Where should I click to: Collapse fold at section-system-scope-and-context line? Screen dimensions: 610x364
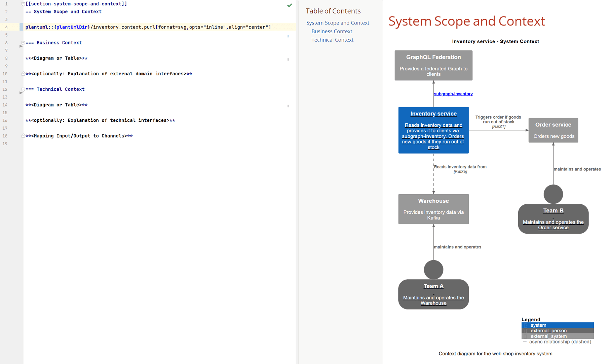[23, 4]
